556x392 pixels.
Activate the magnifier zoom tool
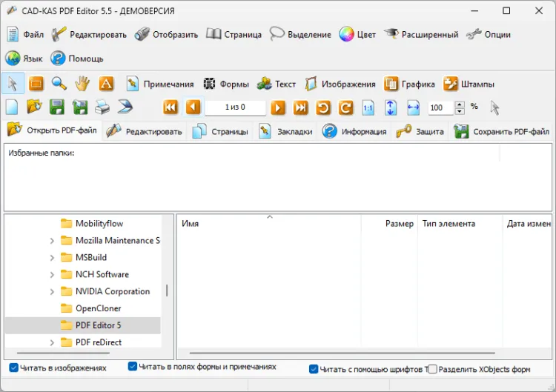pyautogui.click(x=59, y=84)
